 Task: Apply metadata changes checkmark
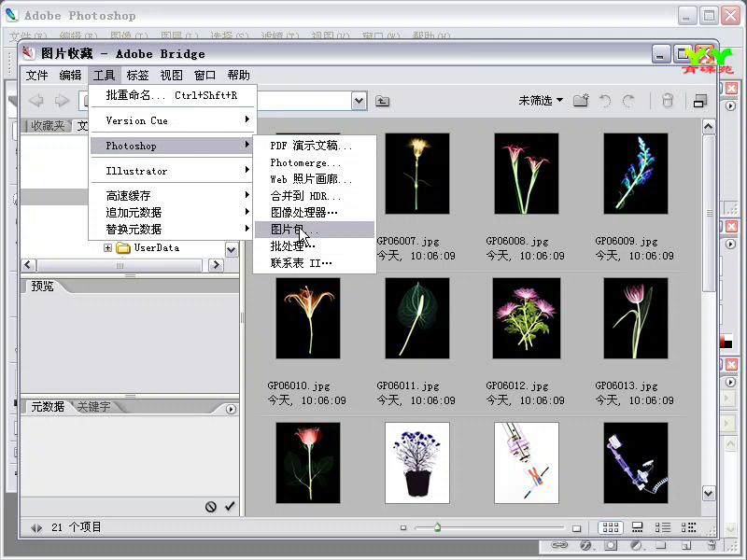(x=230, y=506)
